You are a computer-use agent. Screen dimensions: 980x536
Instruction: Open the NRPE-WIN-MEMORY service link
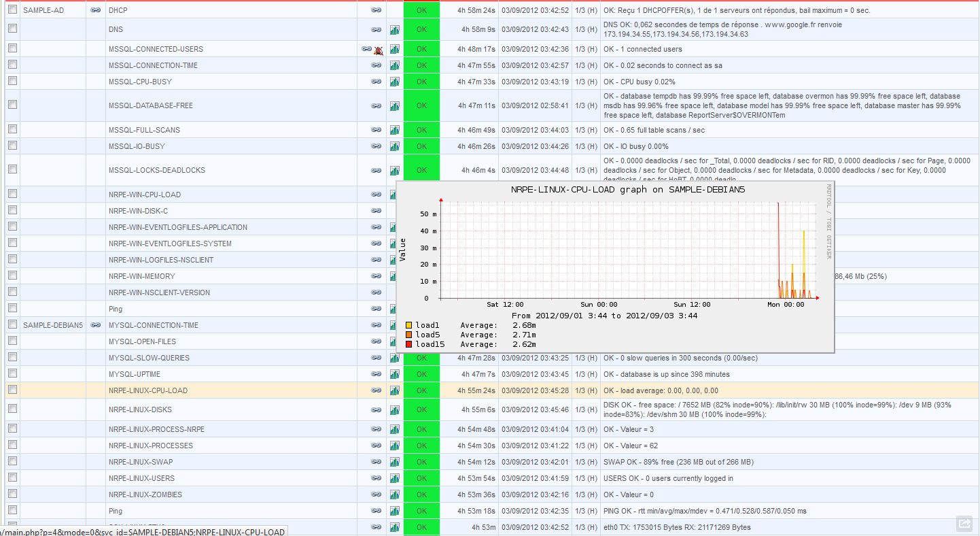(x=141, y=277)
